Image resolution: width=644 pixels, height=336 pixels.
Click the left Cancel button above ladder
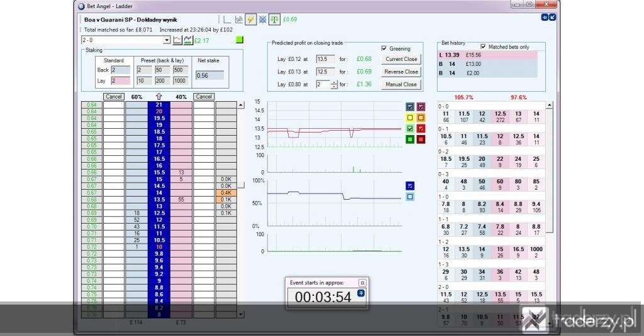click(114, 97)
